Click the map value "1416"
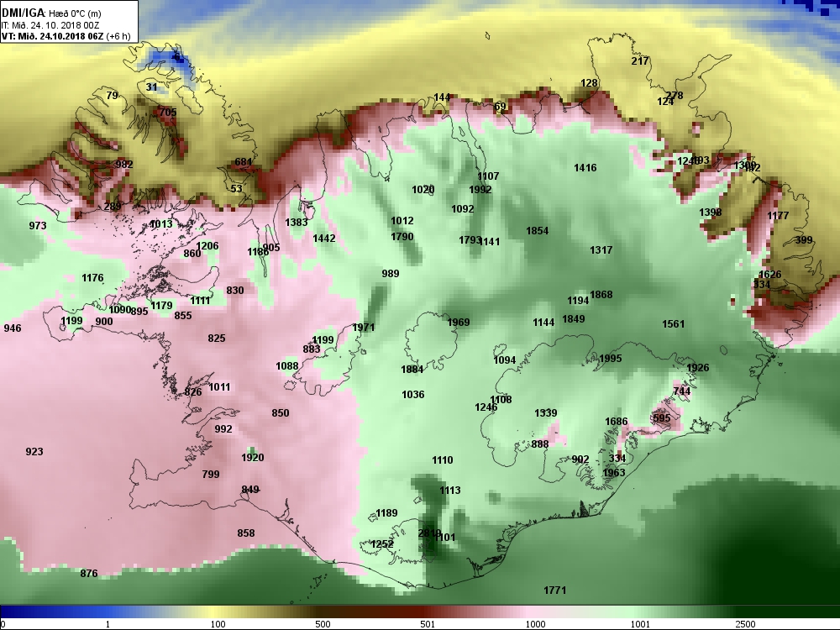This screenshot has height=630, width=840. 585,168
